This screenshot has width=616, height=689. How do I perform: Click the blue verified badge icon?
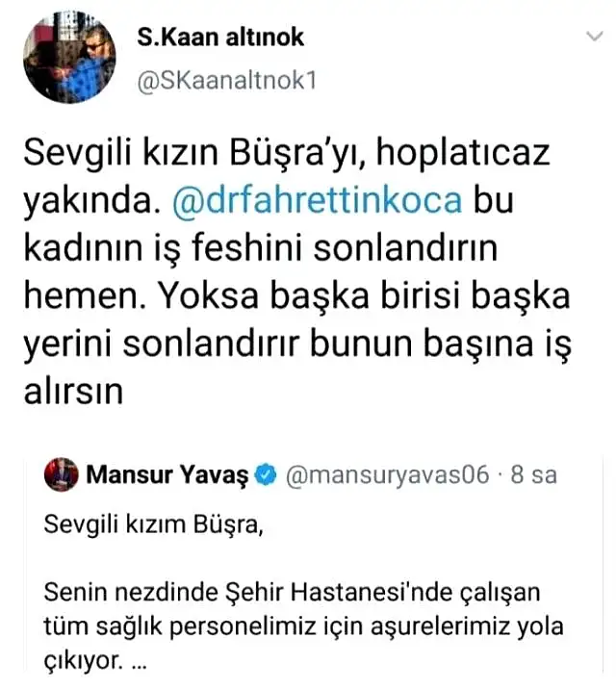point(266,475)
